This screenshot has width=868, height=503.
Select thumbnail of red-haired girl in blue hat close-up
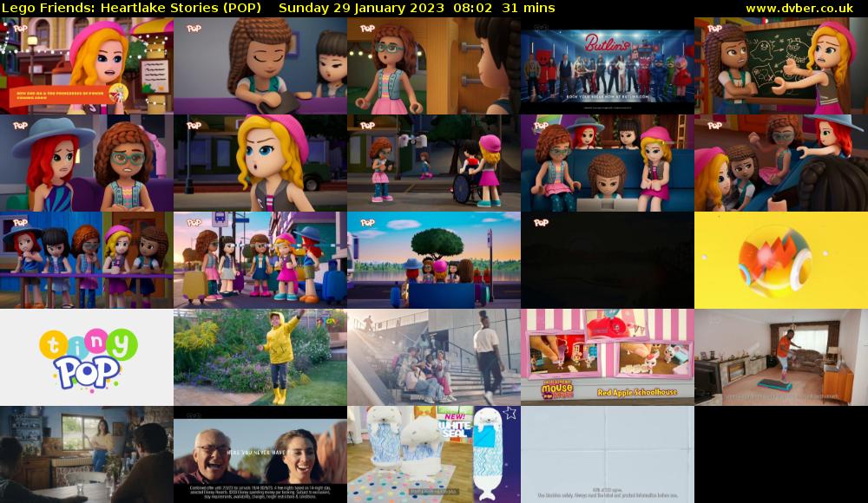(x=87, y=163)
